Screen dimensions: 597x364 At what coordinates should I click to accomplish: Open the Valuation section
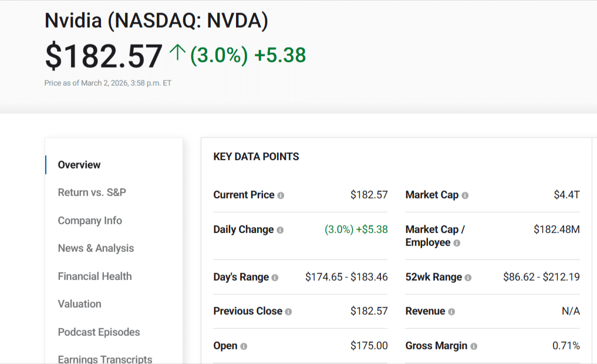79,304
